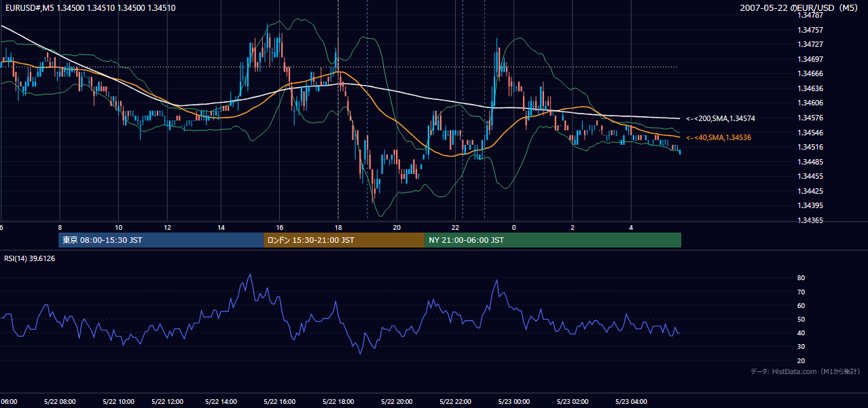
Task: Click price axis label 1.34365
Action: tap(811, 220)
